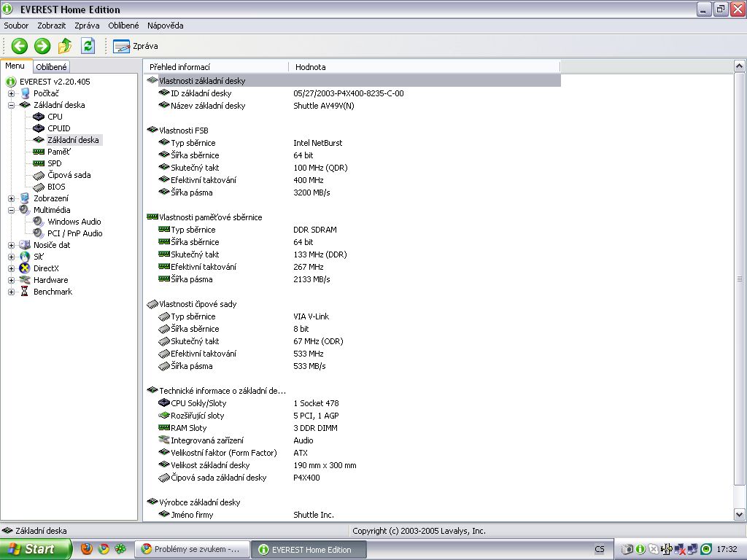This screenshot has height=560, width=747.
Task: Click the Vlastnosti FSB section heading
Action: point(183,131)
